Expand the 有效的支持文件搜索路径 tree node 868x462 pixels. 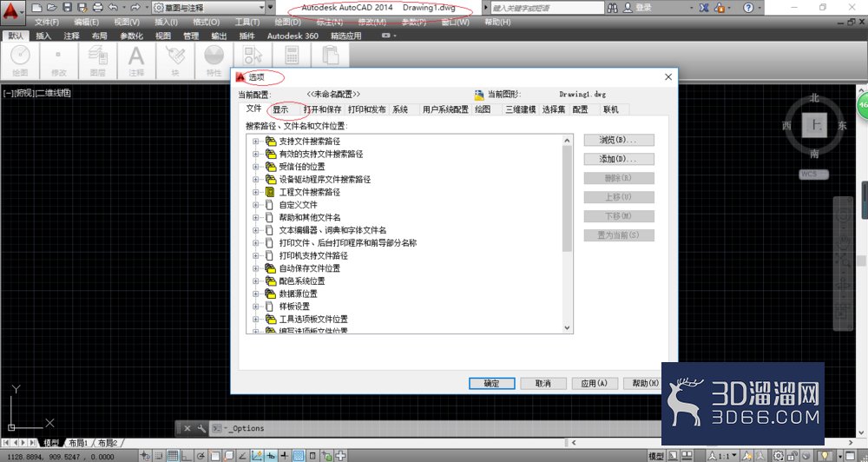256,154
